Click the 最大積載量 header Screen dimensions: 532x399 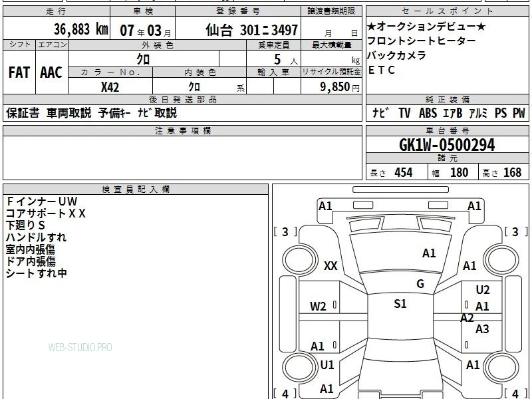coord(331,45)
